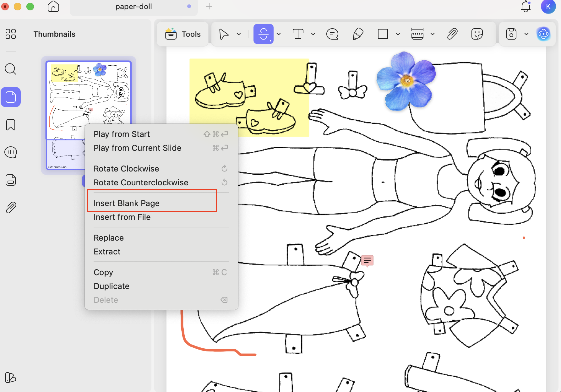Open the attachment paperclip tool in toolbar

(x=452, y=34)
